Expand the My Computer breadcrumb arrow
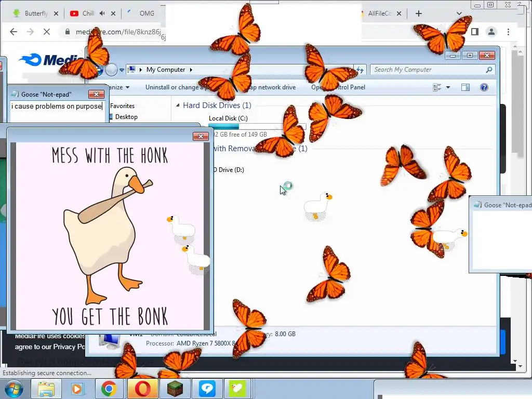Screen dimensions: 532x399 pyautogui.click(x=191, y=70)
